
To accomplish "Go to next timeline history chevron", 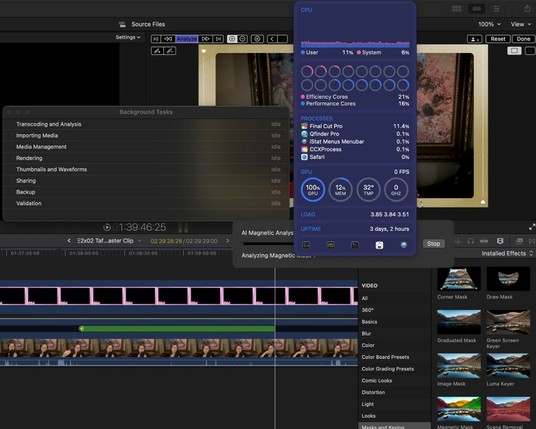I will point(228,241).
